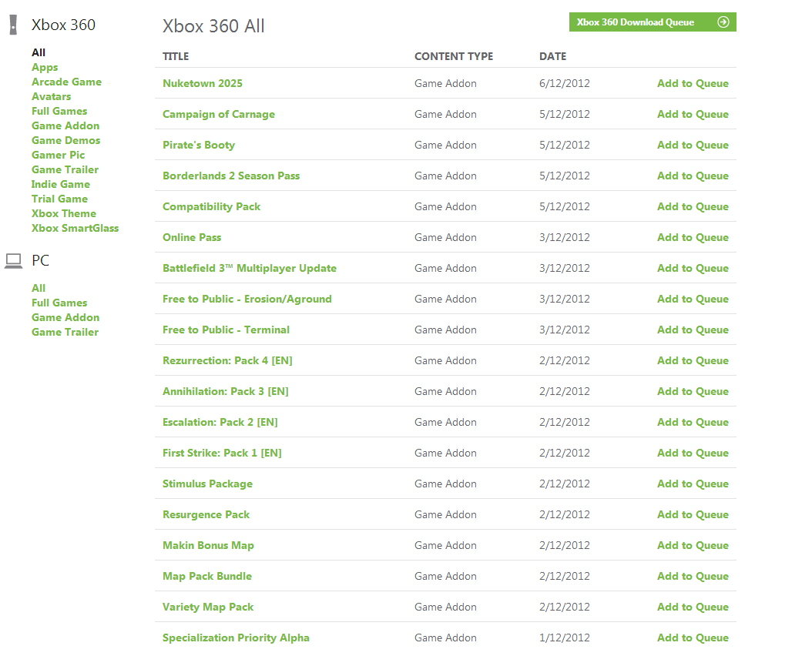This screenshot has width=812, height=666.
Task: Click the 6/12/2012 date cell
Action: (x=565, y=83)
